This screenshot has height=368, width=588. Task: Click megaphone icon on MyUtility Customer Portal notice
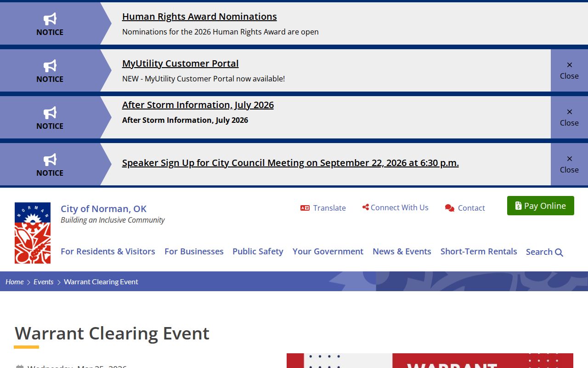click(50, 66)
